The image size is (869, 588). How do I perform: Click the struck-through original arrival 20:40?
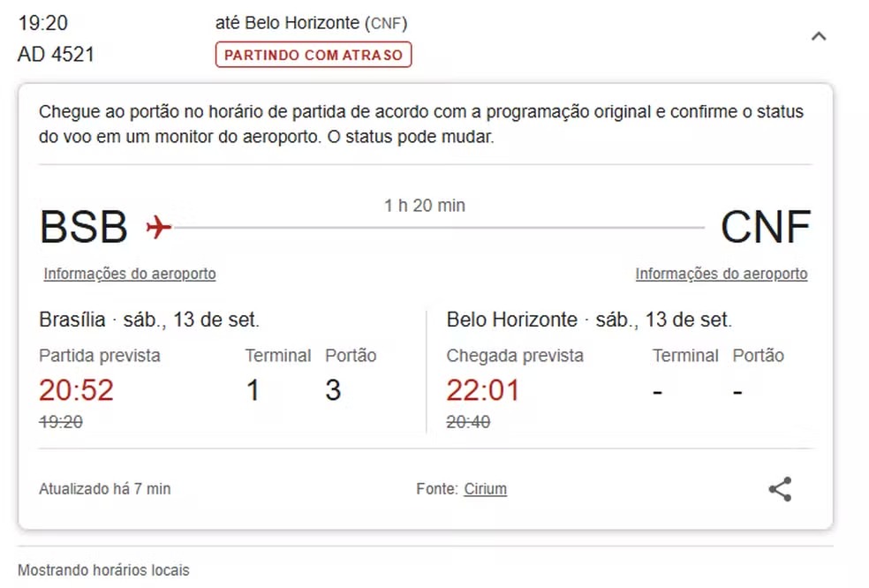coord(468,422)
